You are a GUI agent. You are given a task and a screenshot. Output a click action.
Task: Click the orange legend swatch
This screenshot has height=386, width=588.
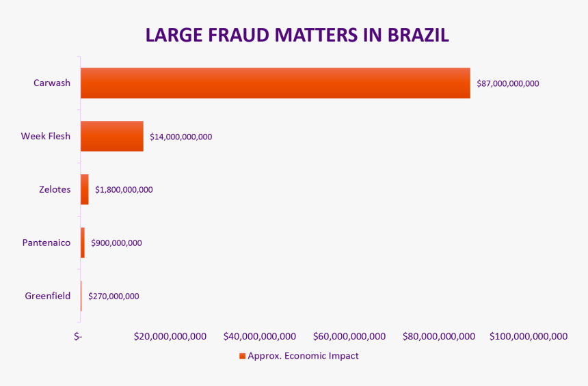tap(242, 356)
